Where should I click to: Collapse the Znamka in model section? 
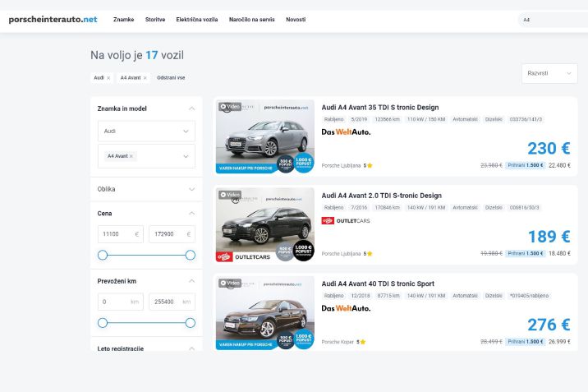tap(191, 108)
